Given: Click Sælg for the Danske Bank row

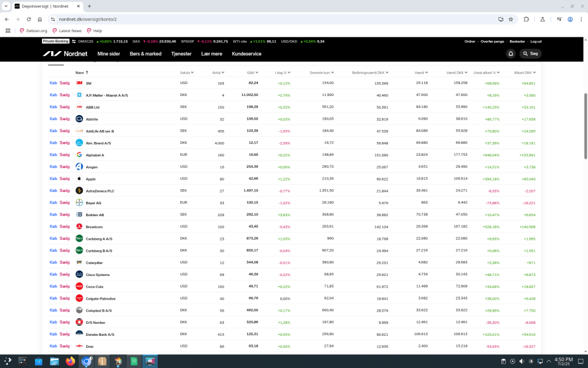Looking at the screenshot, I should (x=64, y=334).
